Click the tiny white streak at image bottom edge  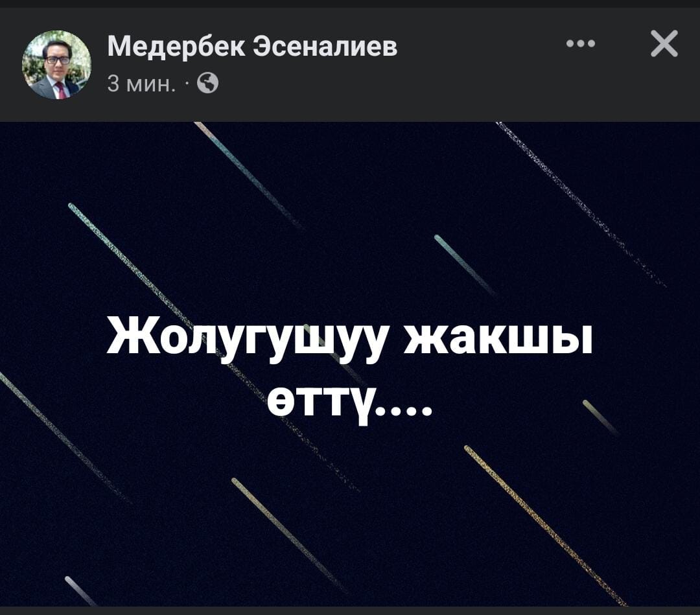click(80, 591)
